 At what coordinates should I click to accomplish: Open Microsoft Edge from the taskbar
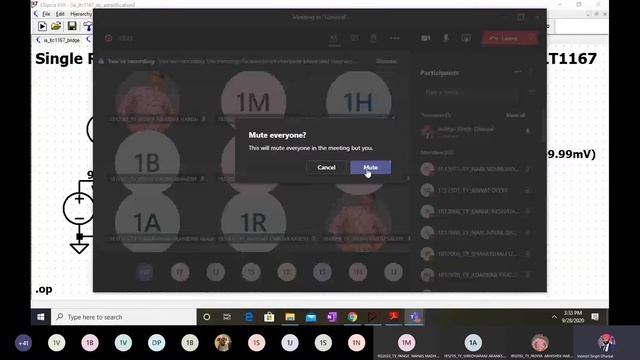pyautogui.click(x=249, y=317)
